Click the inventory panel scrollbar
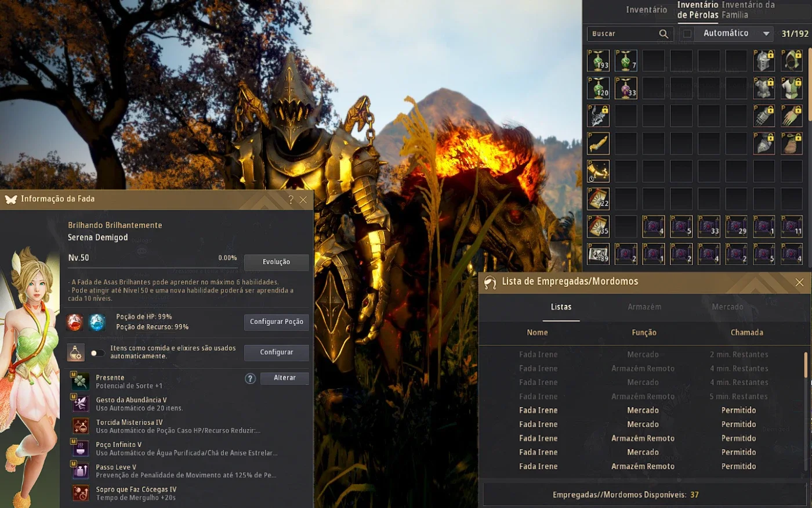Viewport: 812px width, 508px height. click(809, 84)
